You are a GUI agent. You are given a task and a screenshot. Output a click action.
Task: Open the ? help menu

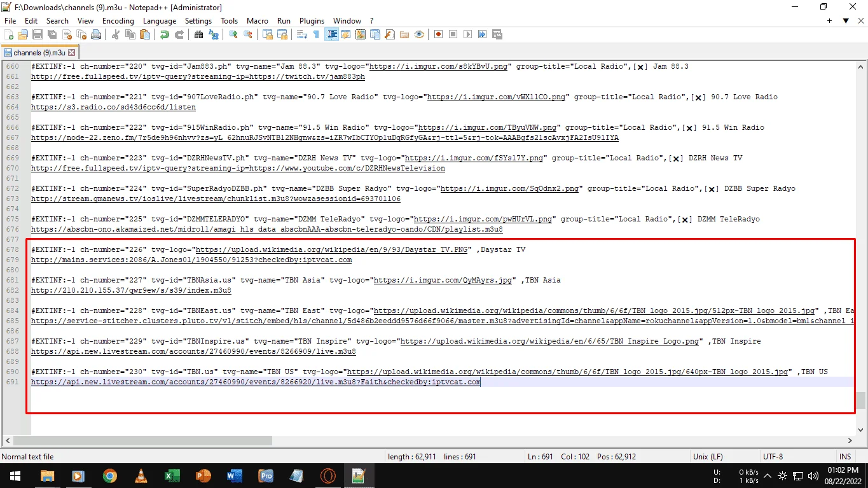371,21
